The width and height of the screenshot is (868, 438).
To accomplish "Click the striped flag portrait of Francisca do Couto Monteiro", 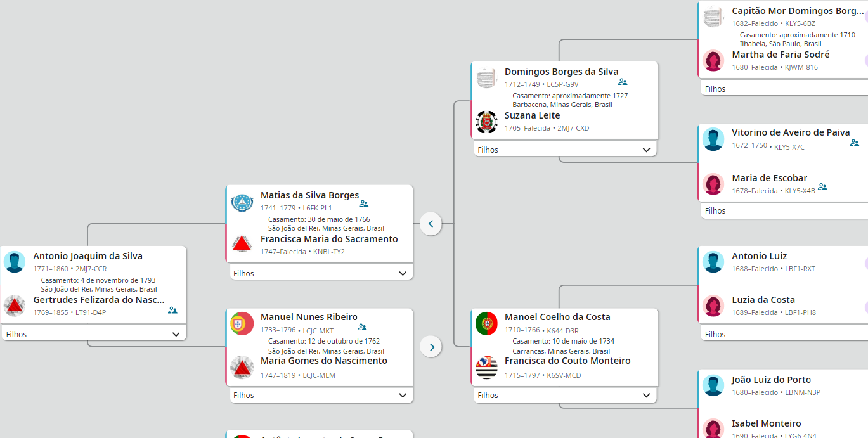I will tap(486, 368).
